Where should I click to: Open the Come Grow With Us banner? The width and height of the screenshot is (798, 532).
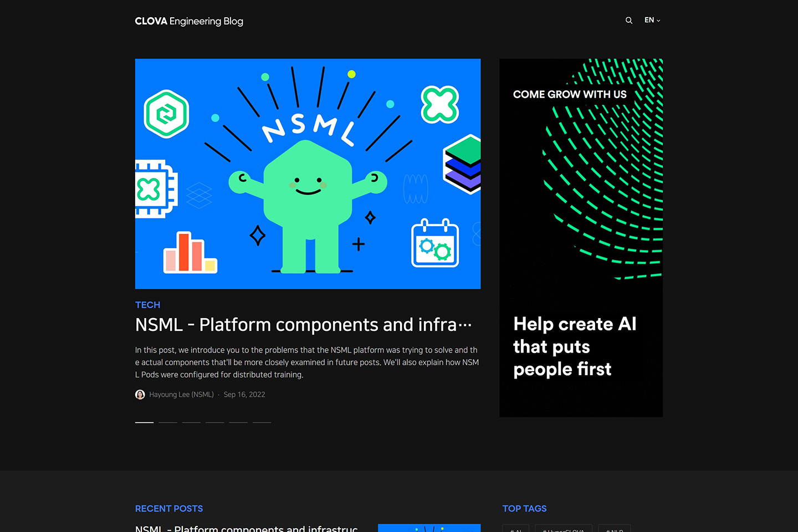[x=581, y=238]
